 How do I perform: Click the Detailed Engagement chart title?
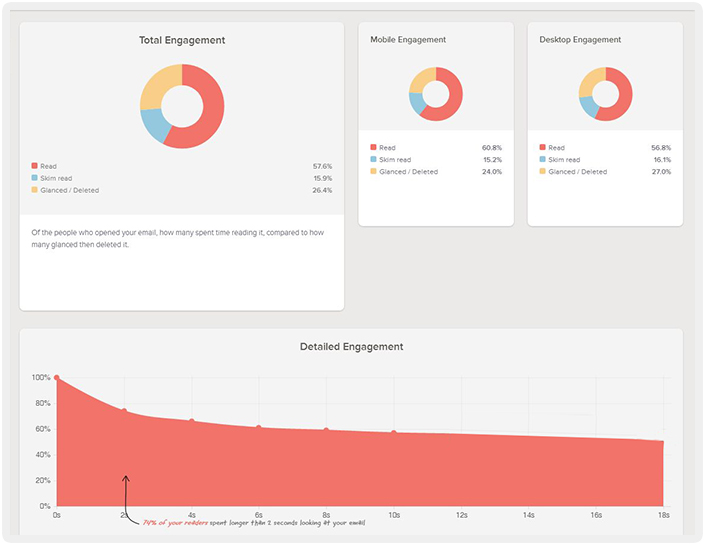point(351,347)
